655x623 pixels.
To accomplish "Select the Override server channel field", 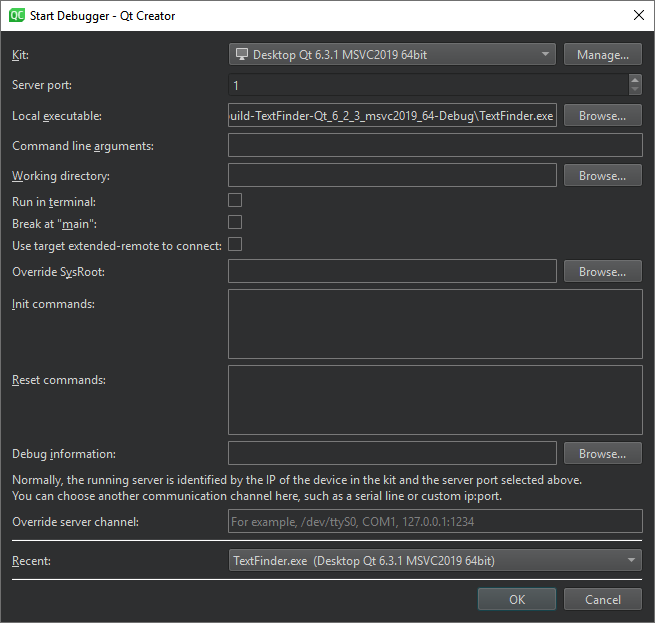I will [x=435, y=522].
